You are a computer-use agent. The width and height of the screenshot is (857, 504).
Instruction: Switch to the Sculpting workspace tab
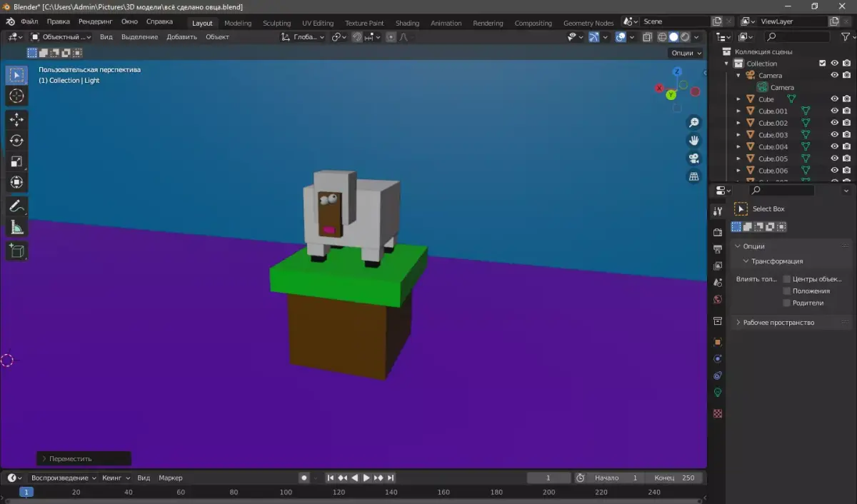(x=276, y=23)
